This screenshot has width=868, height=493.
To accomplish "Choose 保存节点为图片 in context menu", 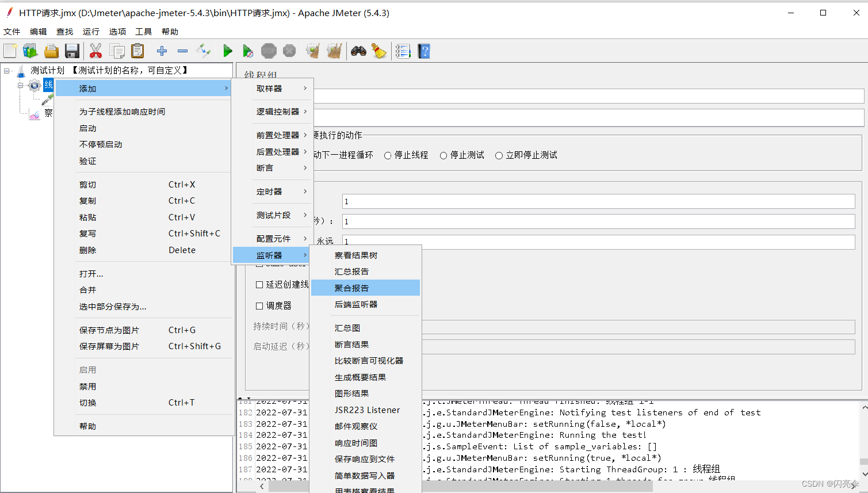I will (144, 330).
